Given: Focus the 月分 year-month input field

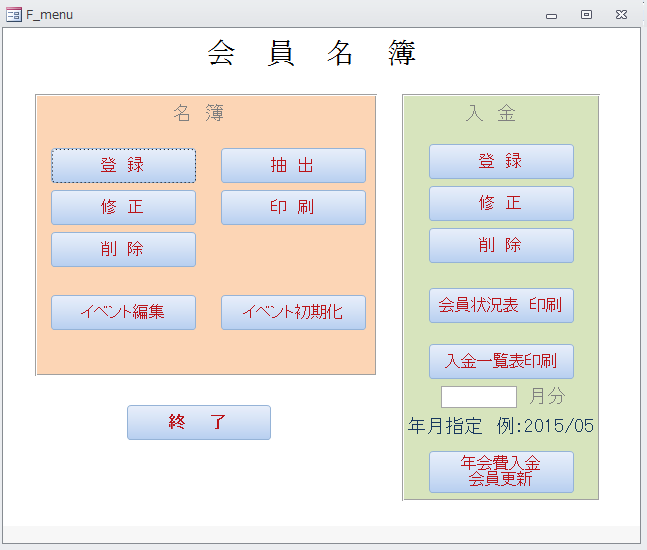Looking at the screenshot, I should [478, 397].
